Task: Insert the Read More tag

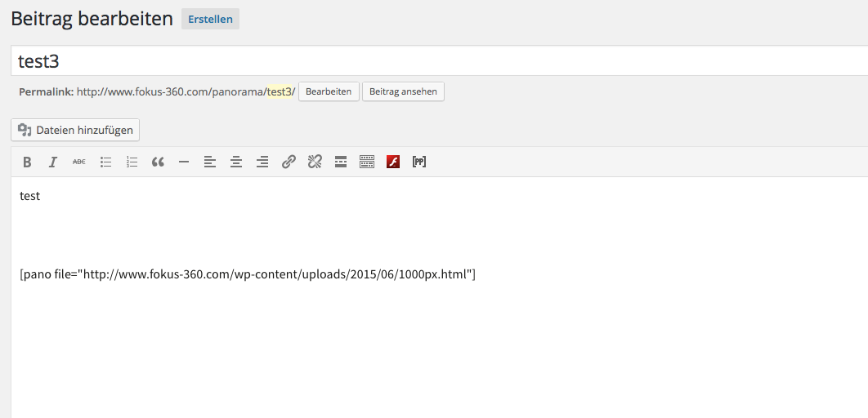Action: (x=341, y=162)
